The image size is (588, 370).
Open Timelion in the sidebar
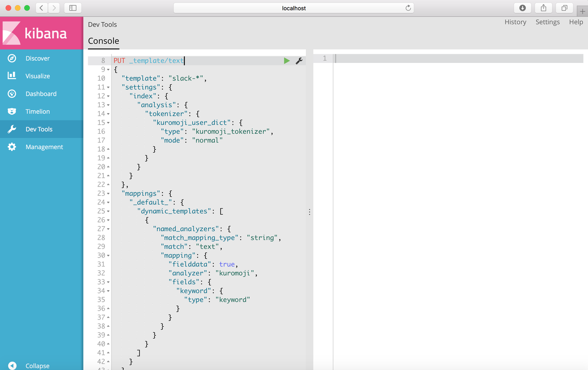point(38,112)
